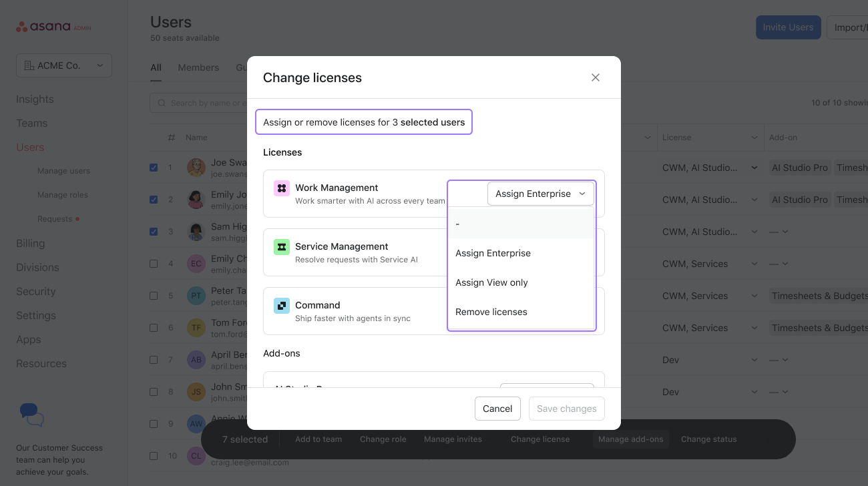
Task: Click the EC avatar
Action: (196, 264)
